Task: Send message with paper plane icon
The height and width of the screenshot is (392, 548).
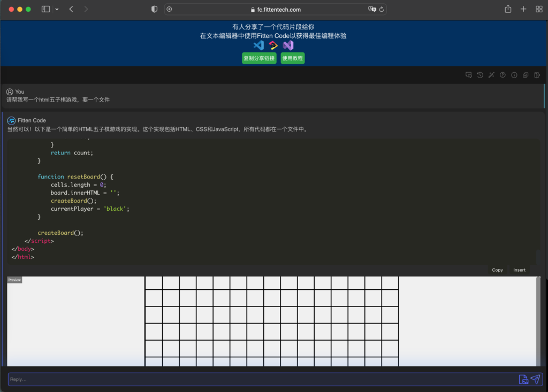Action: [535, 379]
